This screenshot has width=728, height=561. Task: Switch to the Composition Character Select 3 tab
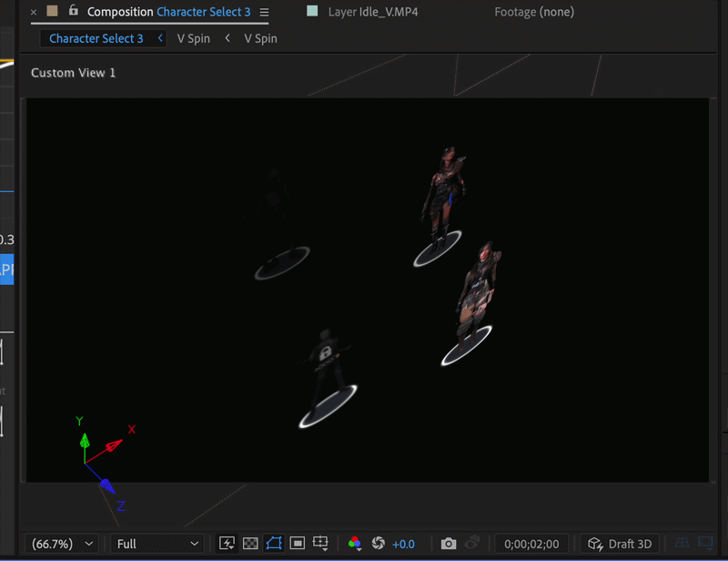[169, 12]
